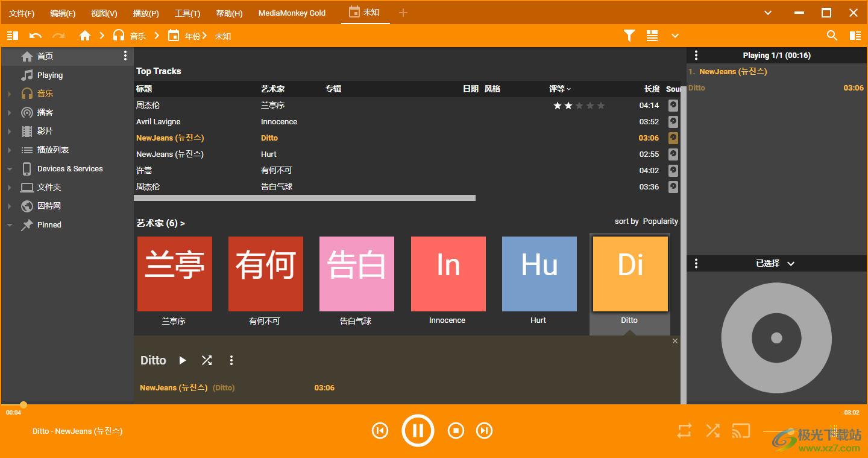This screenshot has width=868, height=458.
Task: Click the home icon in the breadcrumb bar
Action: [84, 36]
